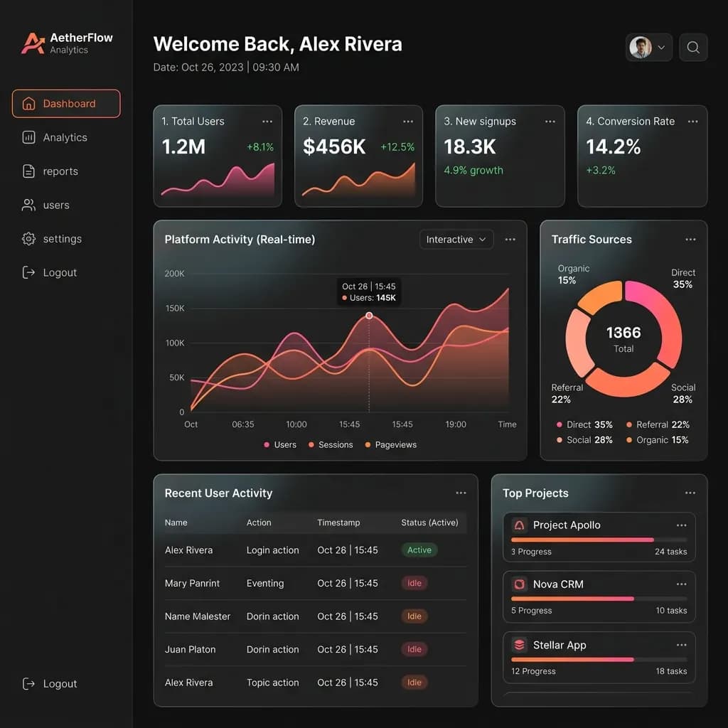Open the search magnifier icon
Viewport: 728px width, 728px height.
pos(693,48)
